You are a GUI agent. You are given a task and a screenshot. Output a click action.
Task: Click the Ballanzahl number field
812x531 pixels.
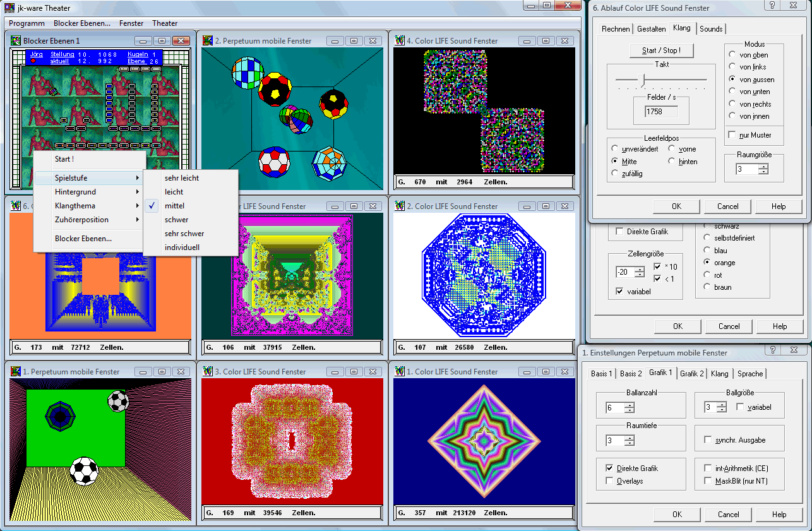tap(615, 409)
